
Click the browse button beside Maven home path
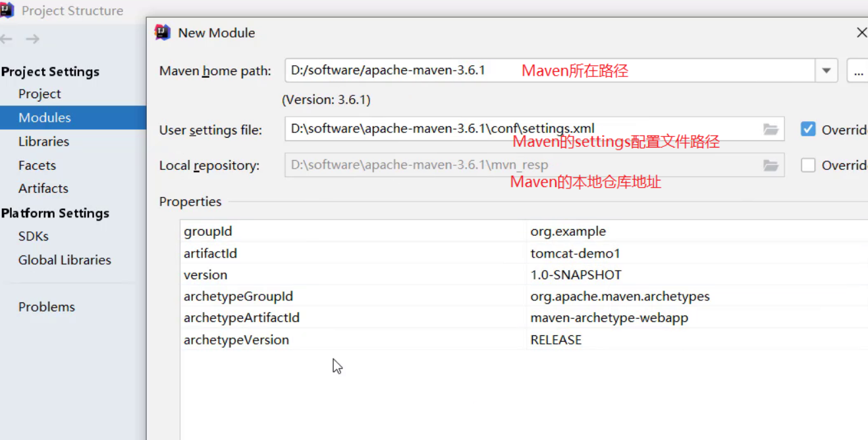coord(857,70)
